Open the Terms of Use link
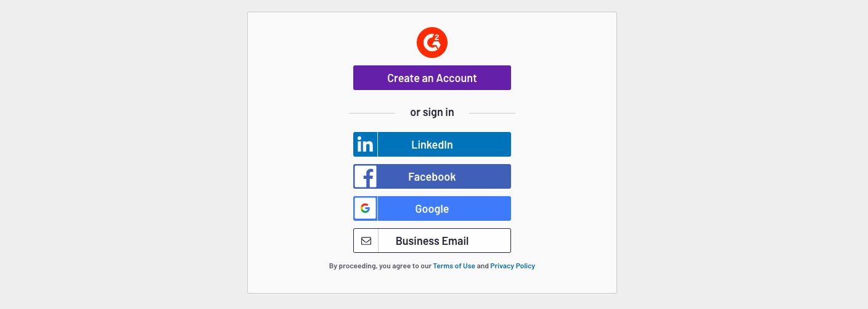 454,266
